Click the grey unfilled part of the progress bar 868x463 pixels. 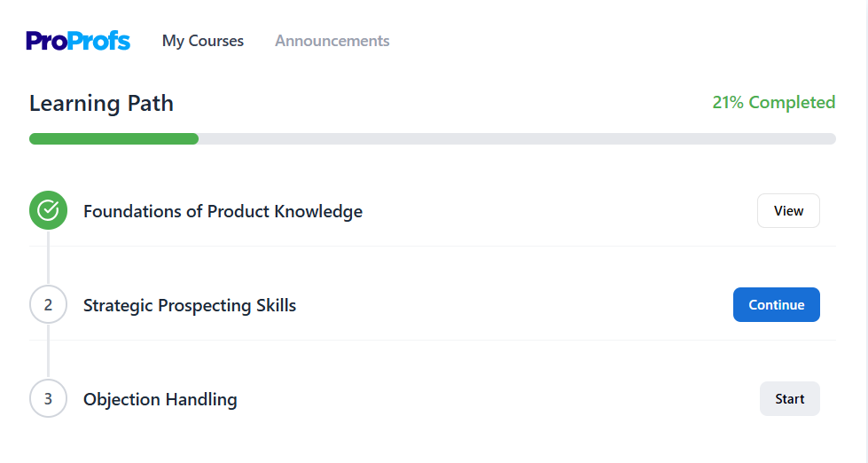517,139
